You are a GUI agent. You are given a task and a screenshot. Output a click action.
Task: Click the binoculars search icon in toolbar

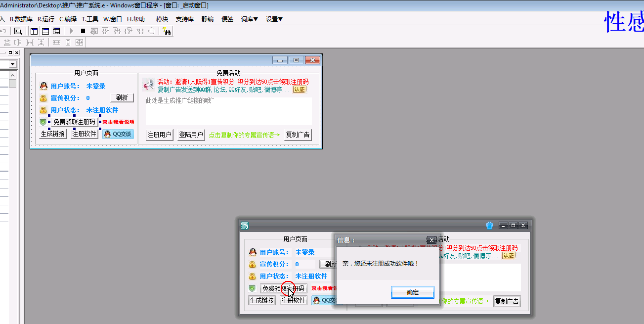pos(167,31)
